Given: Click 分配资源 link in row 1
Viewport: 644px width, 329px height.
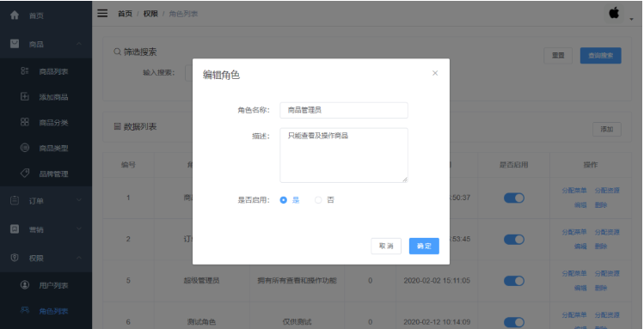Looking at the screenshot, I should pyautogui.click(x=607, y=191).
